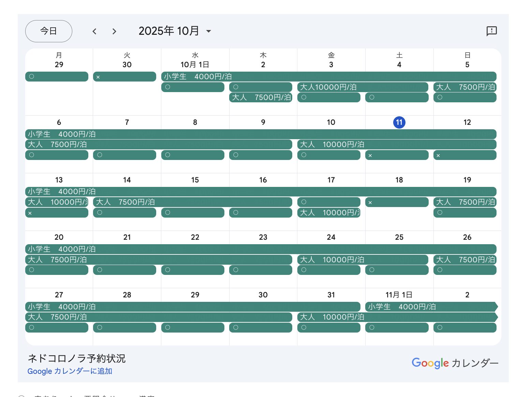Click the date number 24
This screenshot has width=532, height=397.
tap(331, 237)
